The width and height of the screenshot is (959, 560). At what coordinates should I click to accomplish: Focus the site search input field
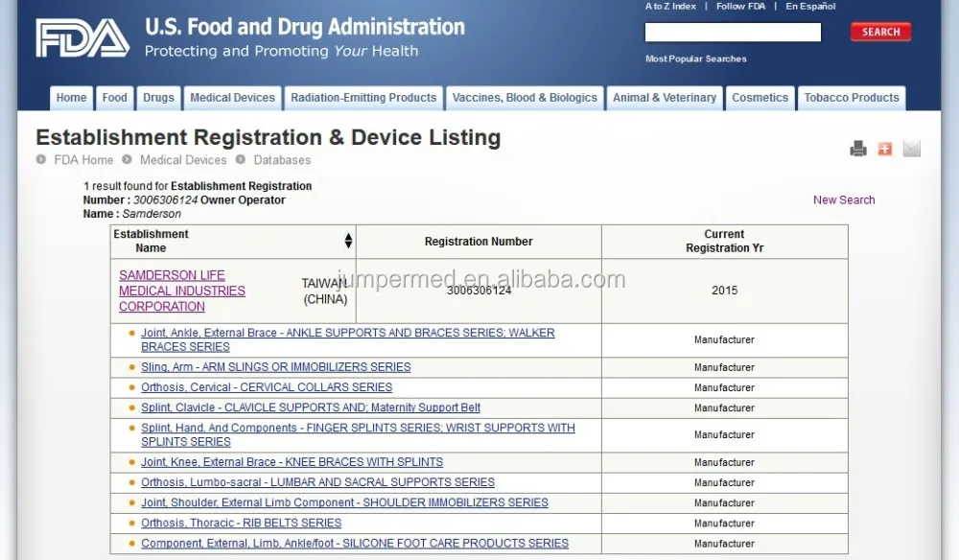pyautogui.click(x=733, y=32)
